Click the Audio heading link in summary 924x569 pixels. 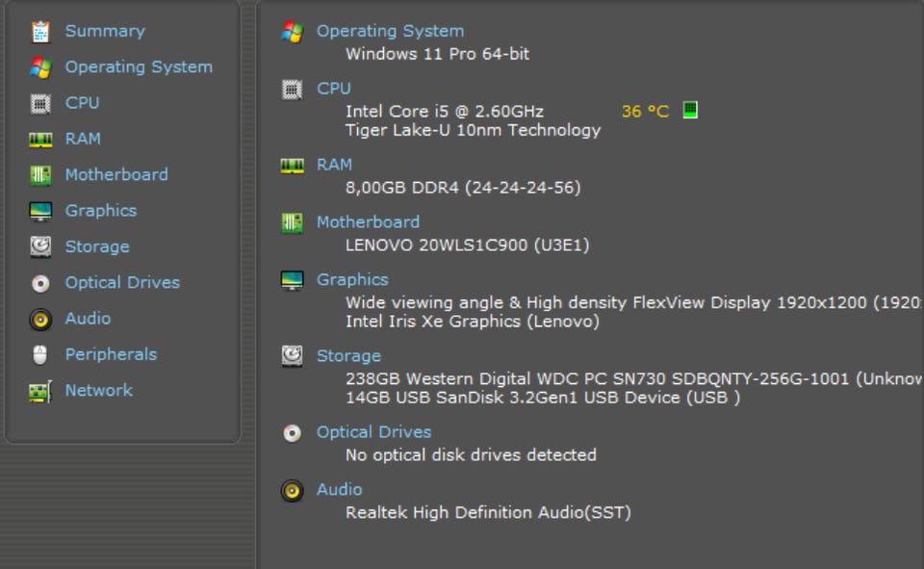(339, 489)
